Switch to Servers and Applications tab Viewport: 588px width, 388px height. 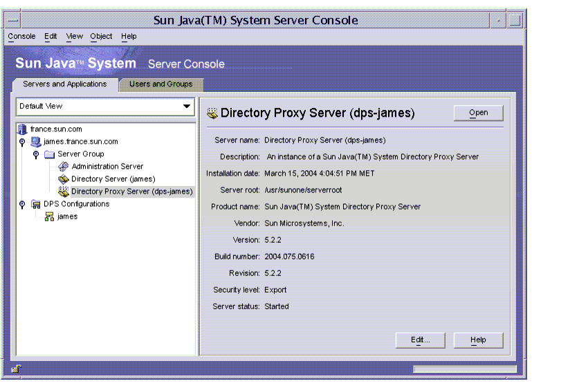65,84
